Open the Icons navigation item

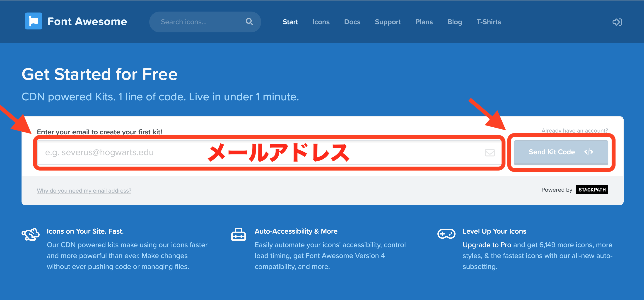click(321, 22)
